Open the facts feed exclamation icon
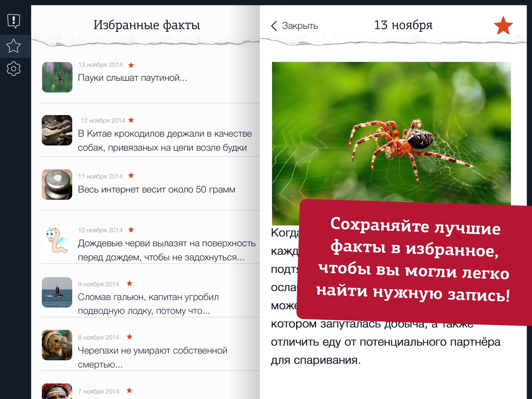Image resolution: width=532 pixels, height=399 pixels. coord(14,21)
